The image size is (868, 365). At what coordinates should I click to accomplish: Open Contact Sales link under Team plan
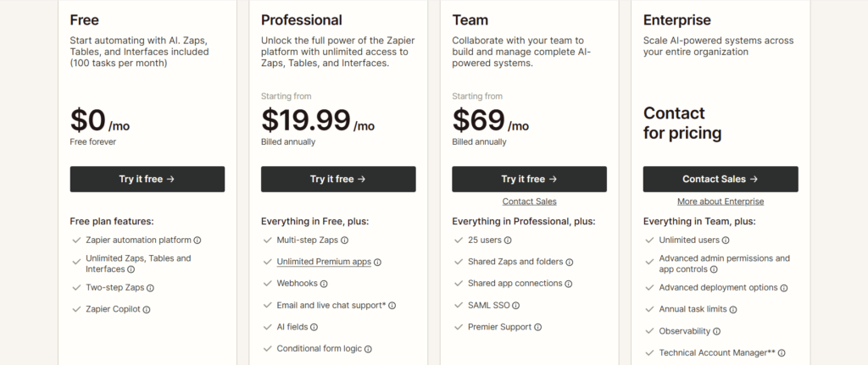[529, 202]
